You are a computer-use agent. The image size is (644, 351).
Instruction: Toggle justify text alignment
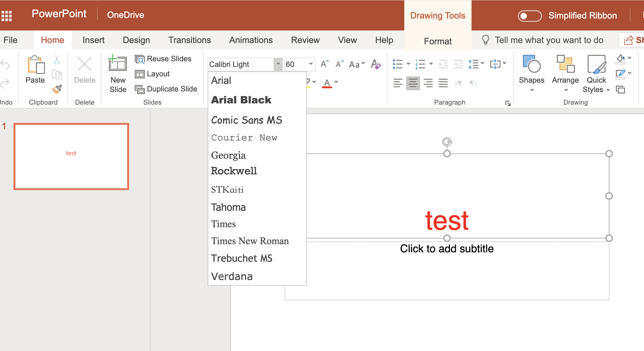[x=443, y=83]
